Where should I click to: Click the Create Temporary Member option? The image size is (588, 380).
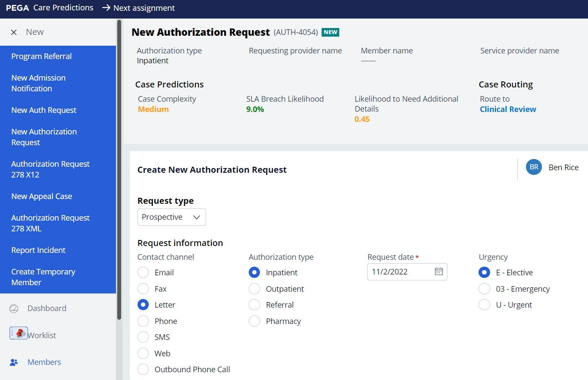[x=43, y=277]
